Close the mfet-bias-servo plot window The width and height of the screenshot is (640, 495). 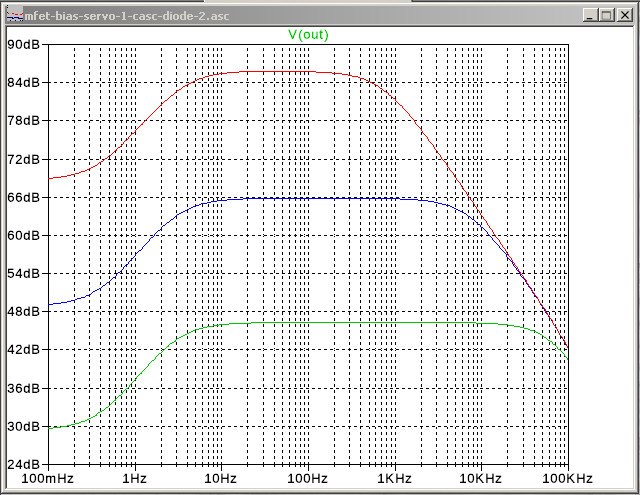click(624, 16)
